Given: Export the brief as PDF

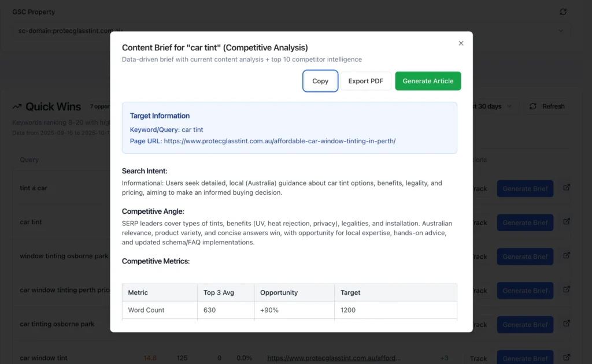Looking at the screenshot, I should [x=365, y=81].
